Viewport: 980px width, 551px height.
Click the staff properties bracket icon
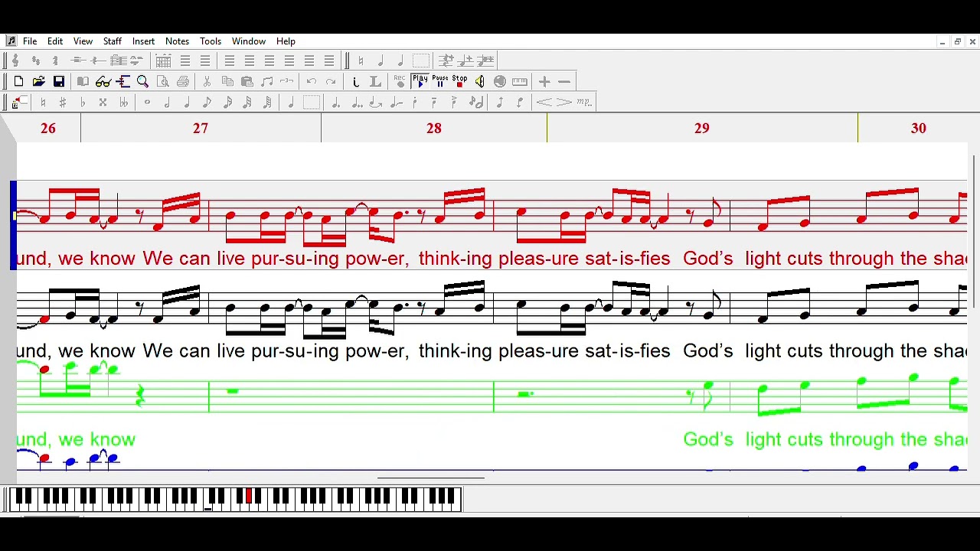point(122,81)
